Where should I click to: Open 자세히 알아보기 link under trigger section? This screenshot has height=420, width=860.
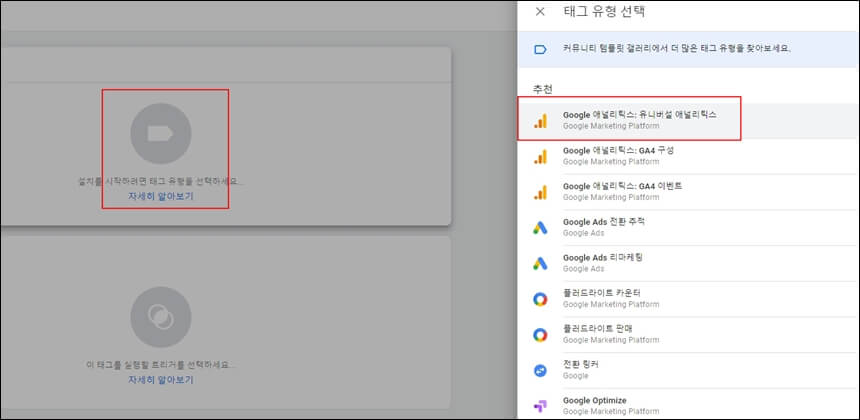tap(161, 379)
